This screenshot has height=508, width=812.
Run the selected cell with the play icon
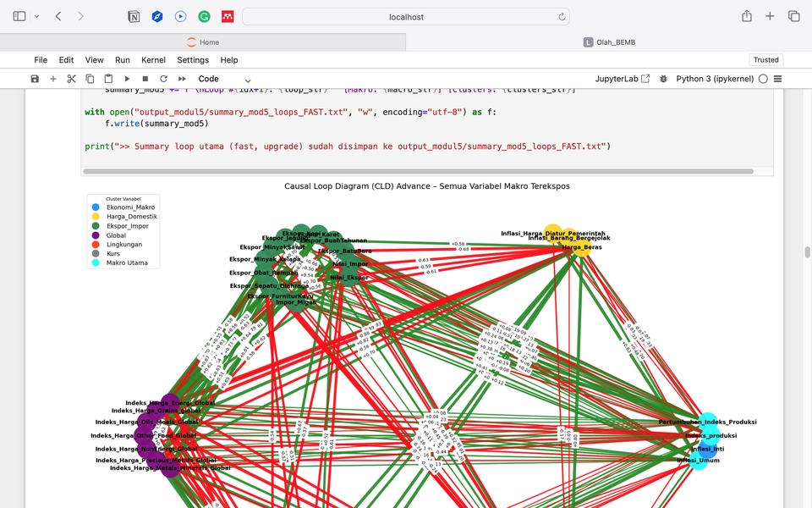[127, 79]
